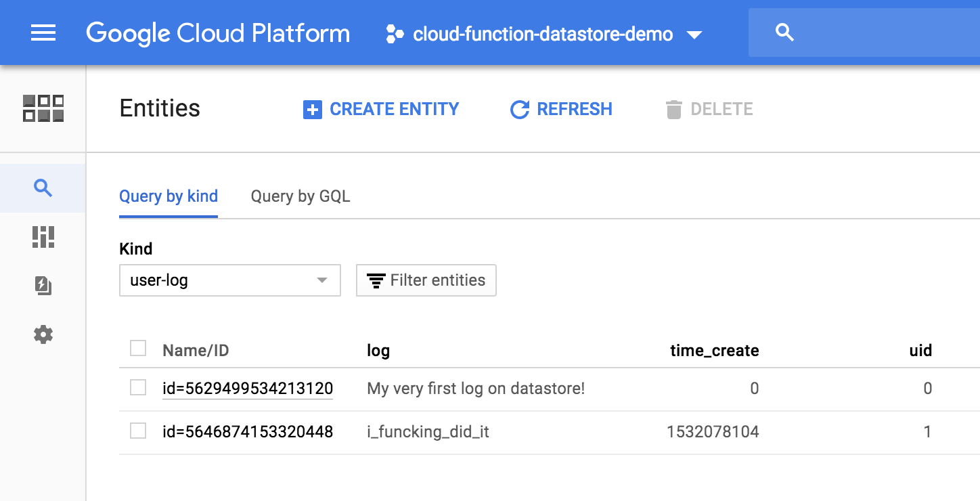
Task: Open the hamburger navigation menu
Action: tap(43, 33)
